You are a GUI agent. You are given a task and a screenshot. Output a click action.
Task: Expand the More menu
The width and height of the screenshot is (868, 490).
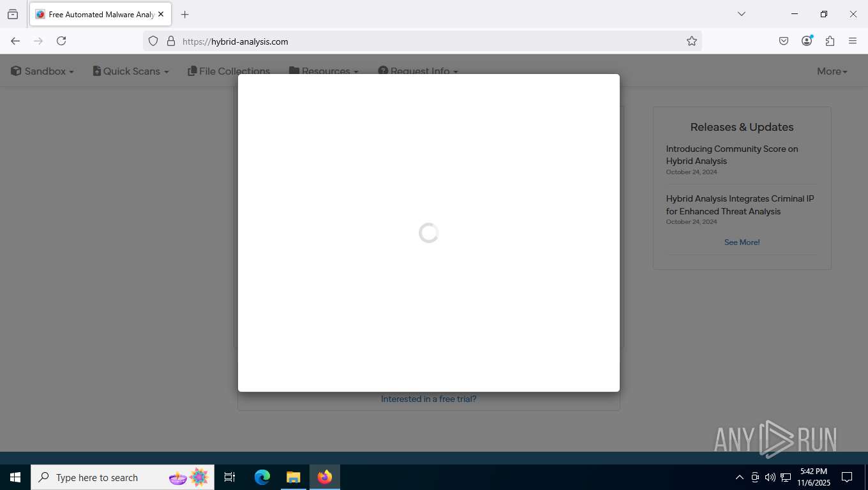pyautogui.click(x=832, y=71)
